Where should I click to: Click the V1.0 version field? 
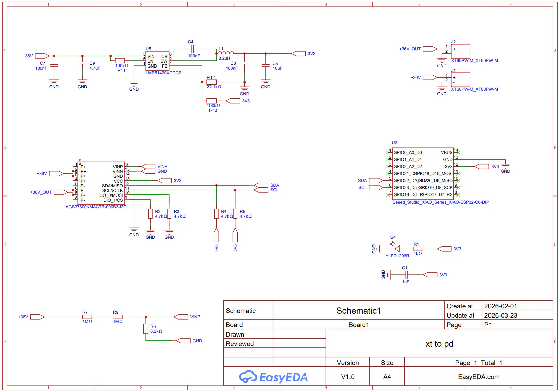coord(348,377)
